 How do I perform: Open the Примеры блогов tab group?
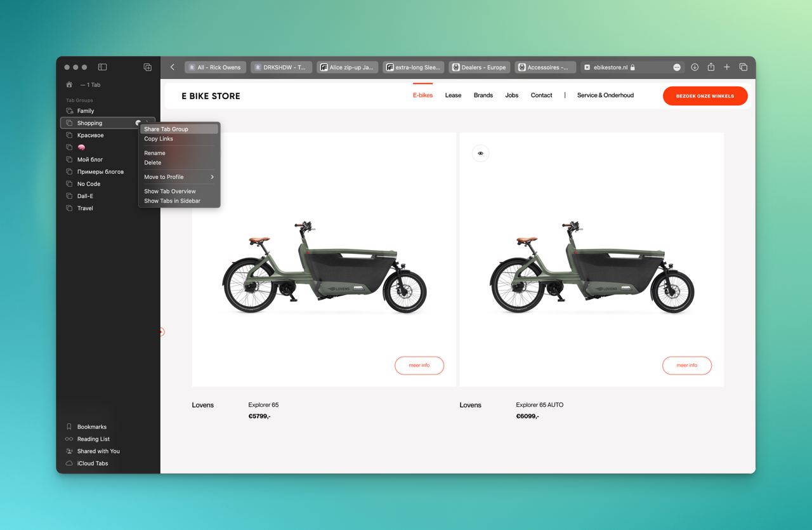point(100,172)
